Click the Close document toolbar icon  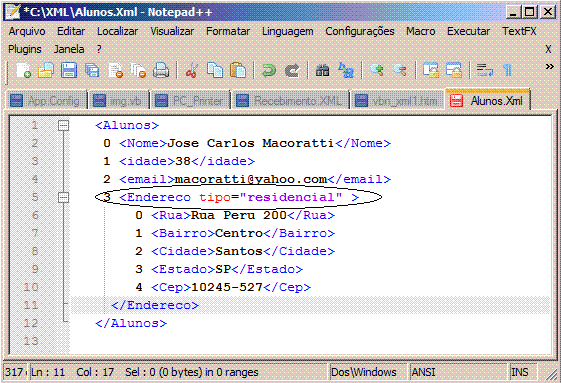116,70
